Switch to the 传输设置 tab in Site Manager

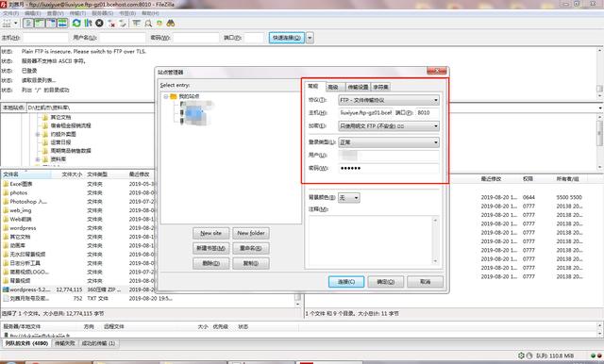click(x=358, y=87)
